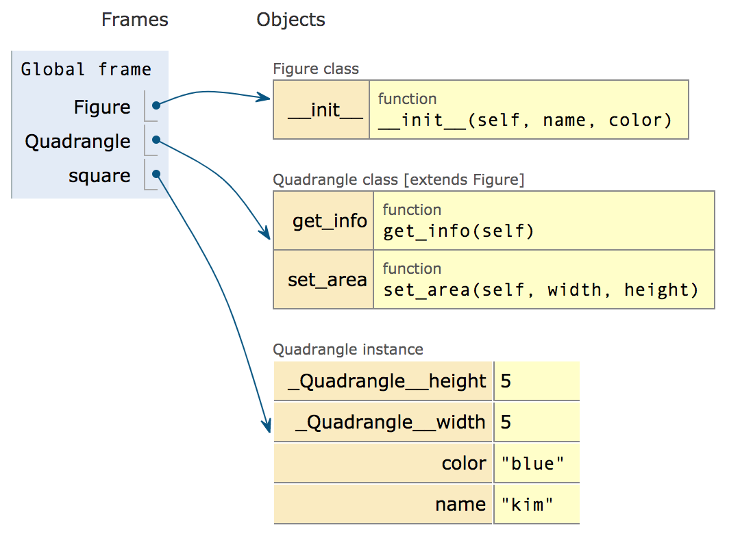This screenshot has width=740, height=560.
Task: Click the get_info attribute name cell
Action: [x=323, y=220]
